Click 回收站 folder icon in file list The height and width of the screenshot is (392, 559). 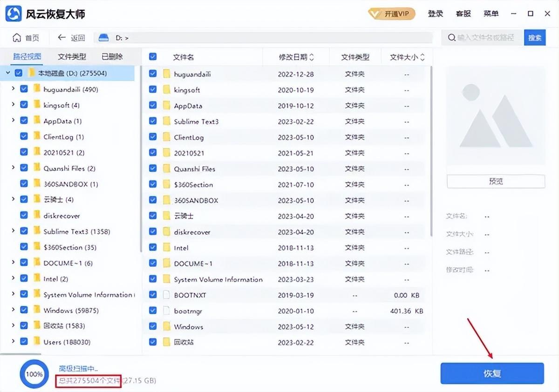166,342
